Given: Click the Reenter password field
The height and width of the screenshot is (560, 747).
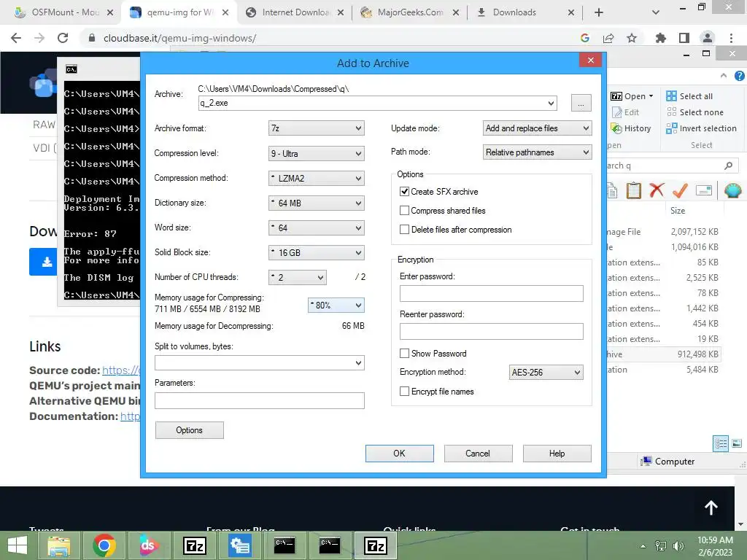Looking at the screenshot, I should [491, 332].
